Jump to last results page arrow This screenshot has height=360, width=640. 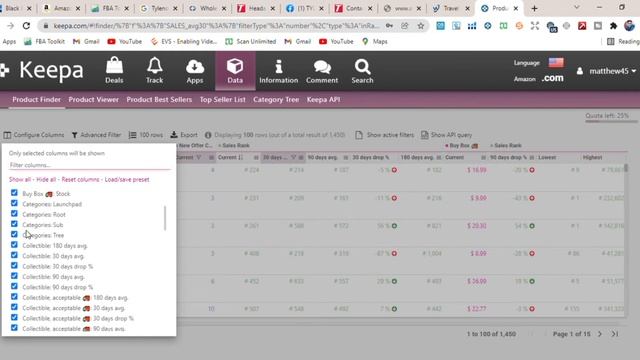pyautogui.click(x=615, y=334)
